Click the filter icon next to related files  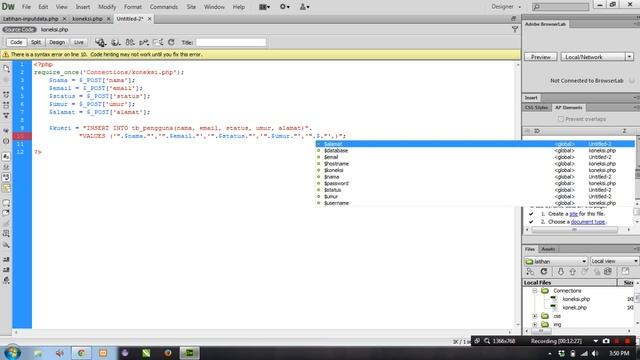pos(515,29)
